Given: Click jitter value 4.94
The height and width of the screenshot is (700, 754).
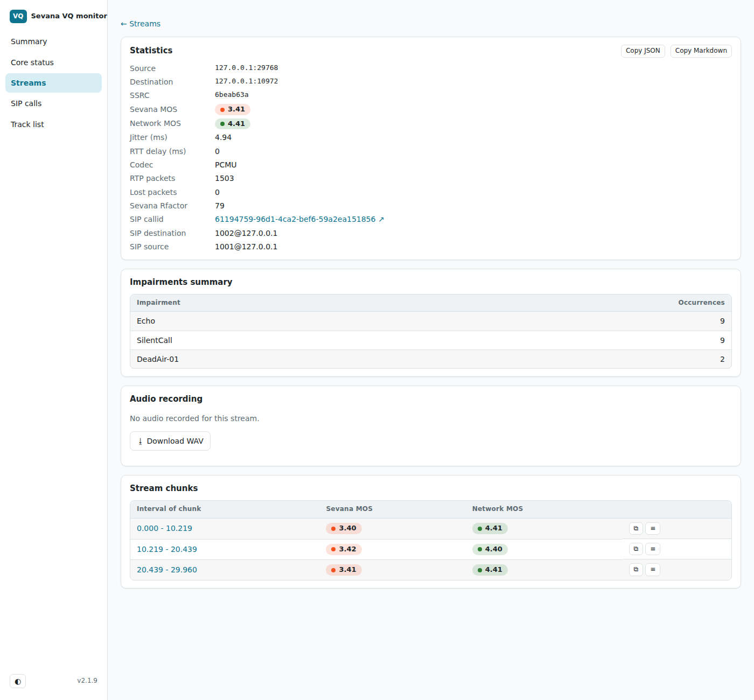Looking at the screenshot, I should tap(223, 137).
